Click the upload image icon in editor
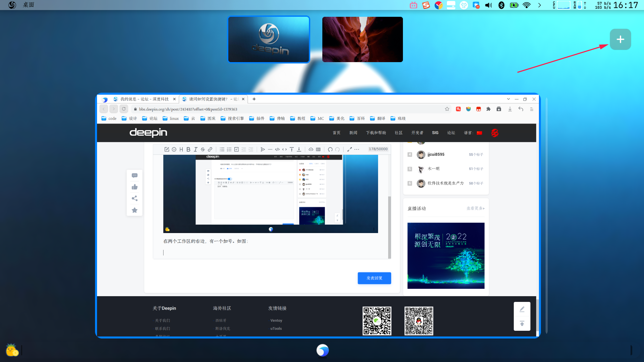This screenshot has height=362, width=644. point(311,149)
